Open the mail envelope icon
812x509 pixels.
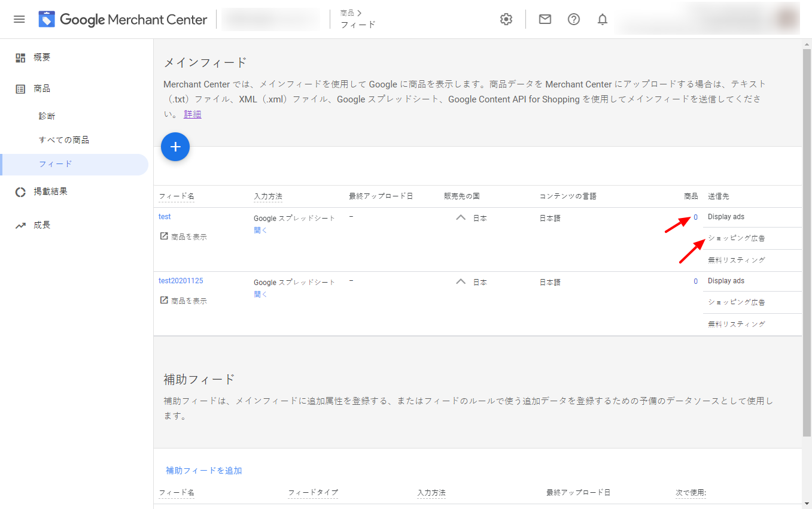[x=545, y=19]
